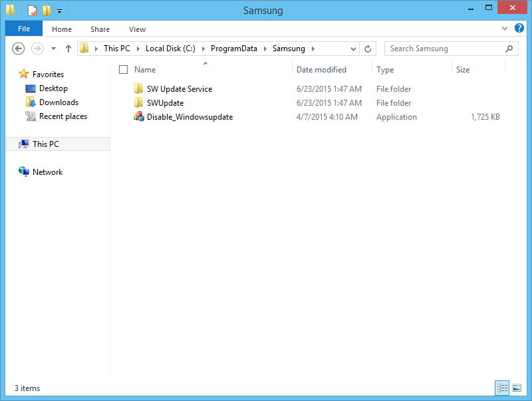Open the Help question mark icon
This screenshot has width=532, height=401.
click(x=519, y=28)
